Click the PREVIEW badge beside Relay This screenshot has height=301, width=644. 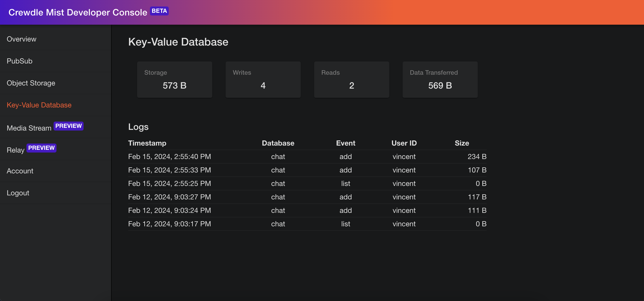[x=41, y=148]
